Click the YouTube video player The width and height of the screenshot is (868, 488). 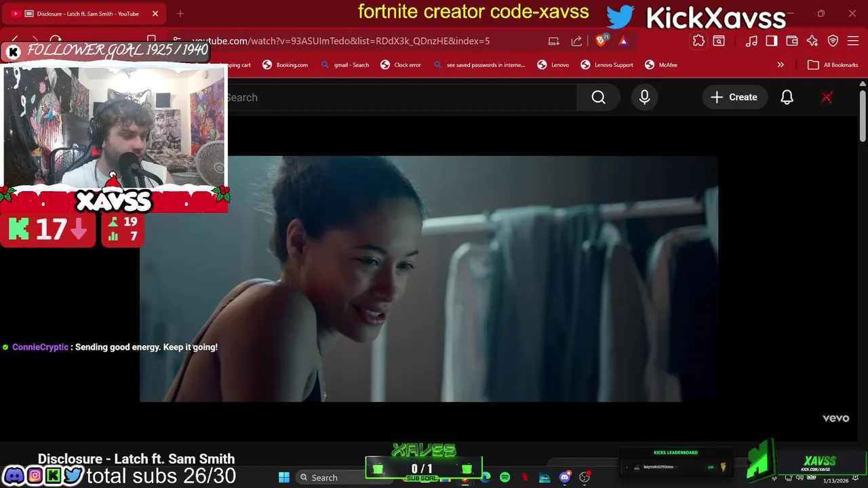tap(429, 279)
